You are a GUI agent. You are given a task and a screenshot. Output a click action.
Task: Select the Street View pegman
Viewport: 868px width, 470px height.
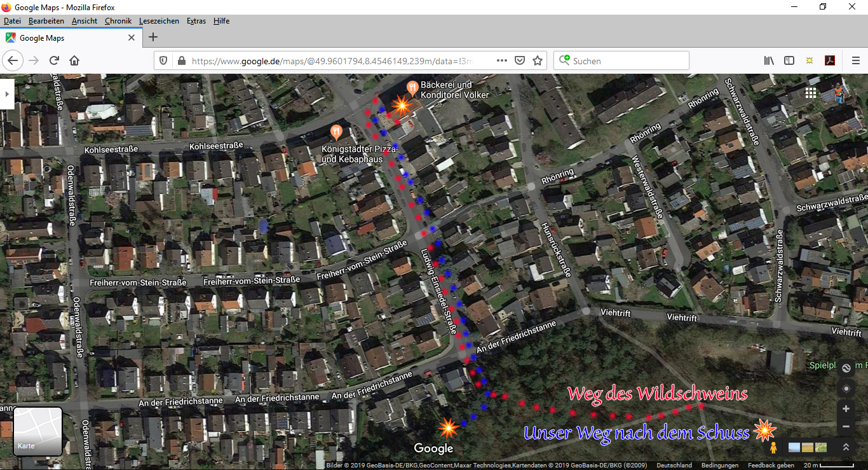[x=773, y=448]
